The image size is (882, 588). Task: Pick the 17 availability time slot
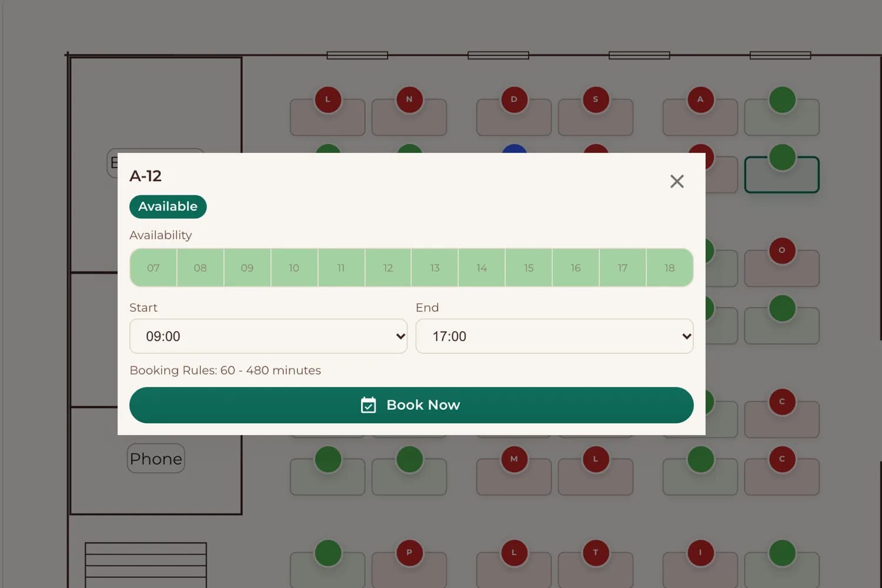click(x=623, y=268)
